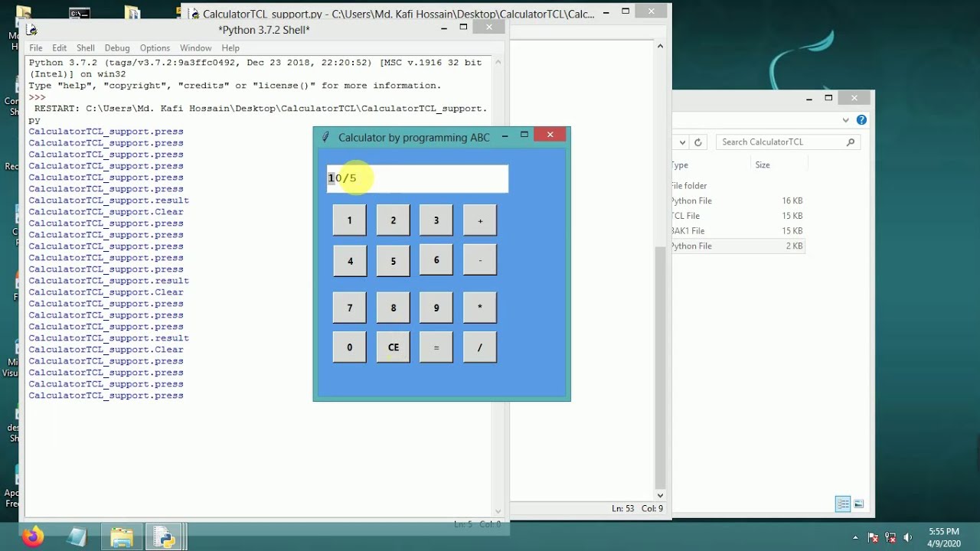The height and width of the screenshot is (551, 980).
Task: Open Explorer help via blue question icon
Action: (x=861, y=120)
